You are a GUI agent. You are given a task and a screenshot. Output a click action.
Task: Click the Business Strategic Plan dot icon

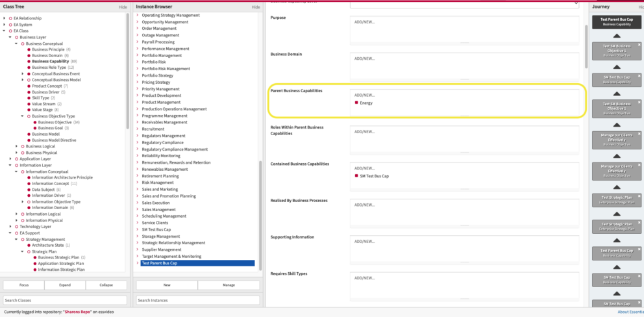(x=35, y=257)
